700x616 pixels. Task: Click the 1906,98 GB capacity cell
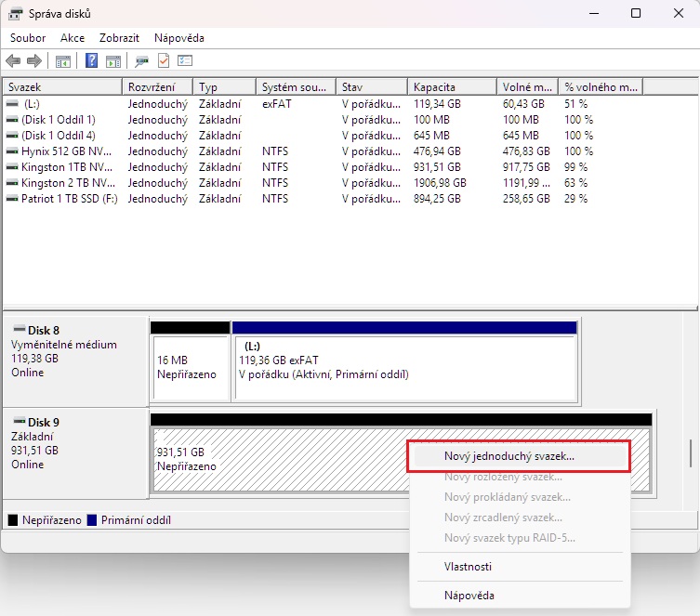pyautogui.click(x=440, y=183)
